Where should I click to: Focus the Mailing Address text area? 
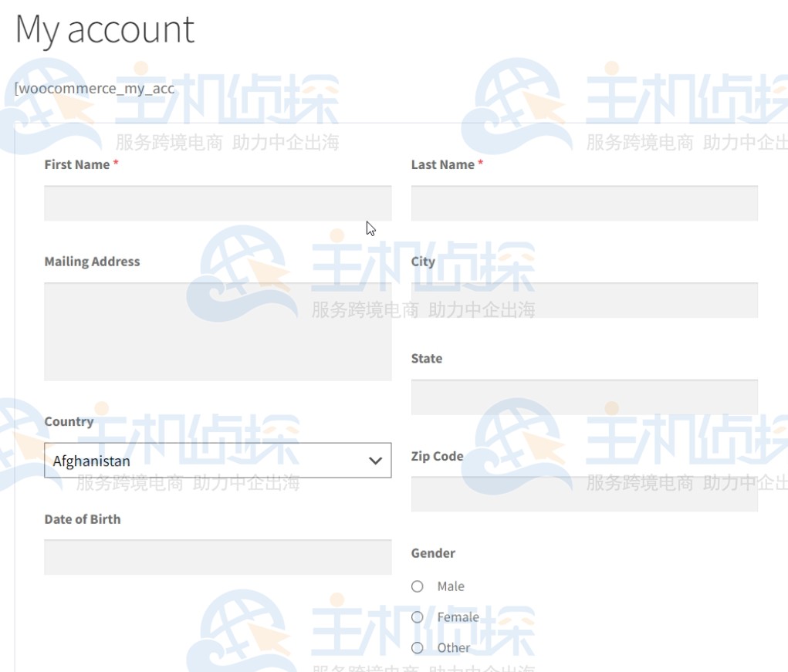tap(218, 332)
